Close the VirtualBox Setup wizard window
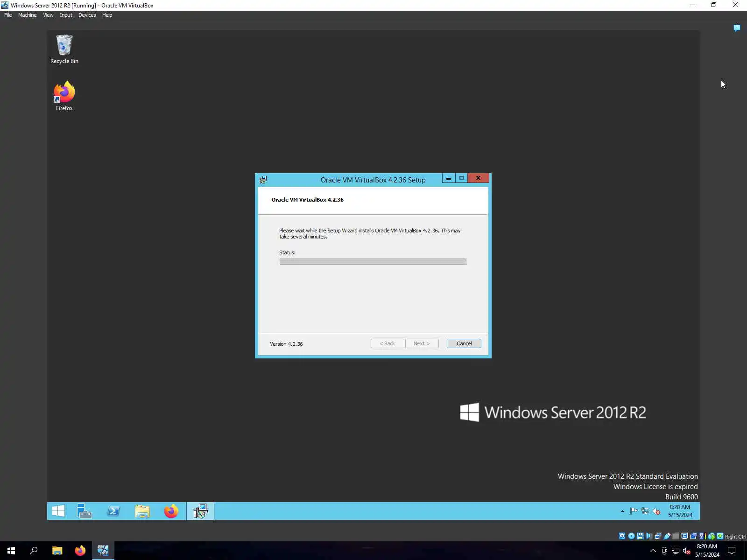747x560 pixels. tap(478, 178)
